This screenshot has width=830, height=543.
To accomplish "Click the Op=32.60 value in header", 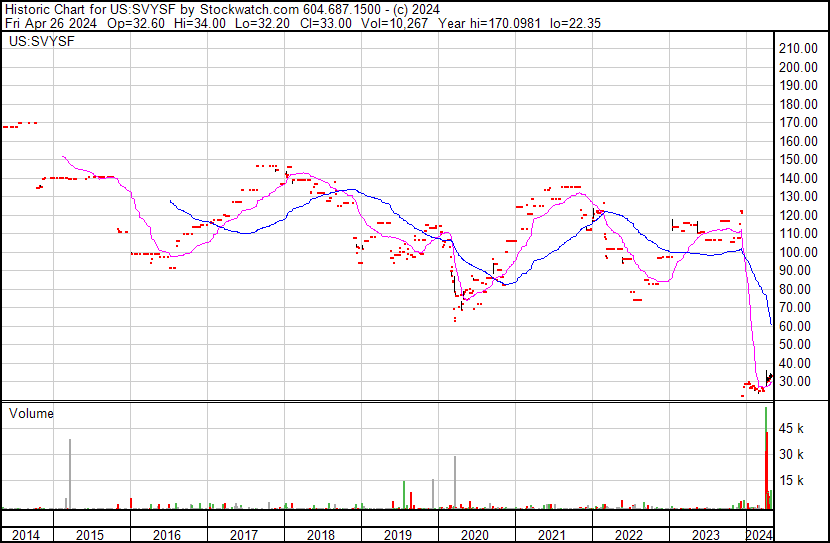I will pos(136,24).
